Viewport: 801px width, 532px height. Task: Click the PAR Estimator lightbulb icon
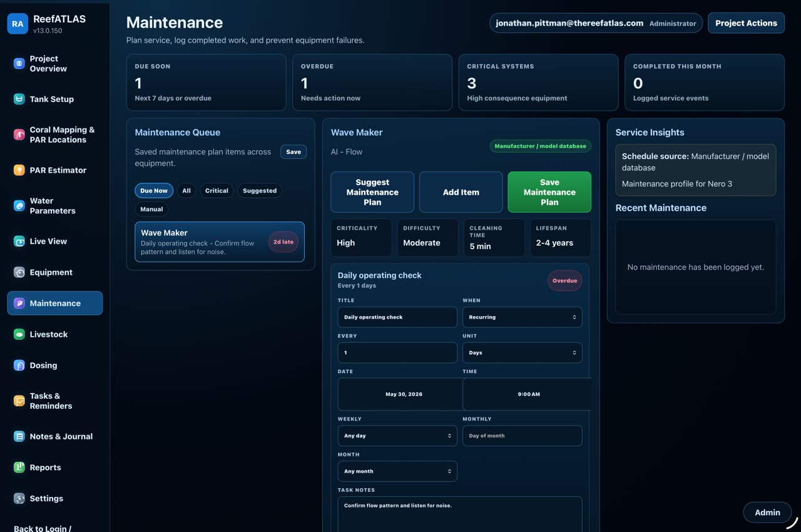tap(19, 170)
